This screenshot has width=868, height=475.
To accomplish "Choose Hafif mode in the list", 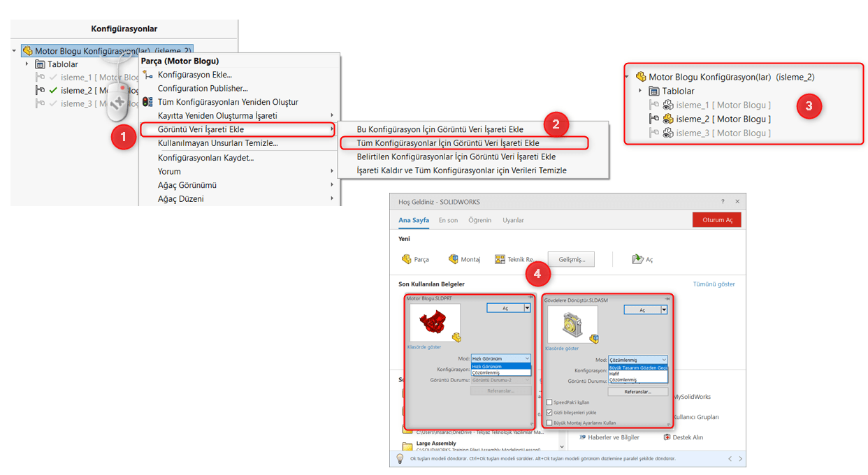I will [x=638, y=374].
